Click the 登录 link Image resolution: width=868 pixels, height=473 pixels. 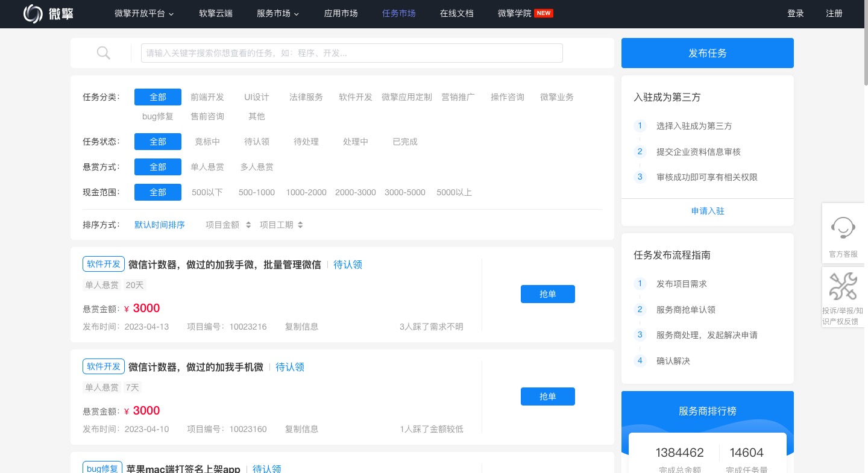(x=796, y=13)
